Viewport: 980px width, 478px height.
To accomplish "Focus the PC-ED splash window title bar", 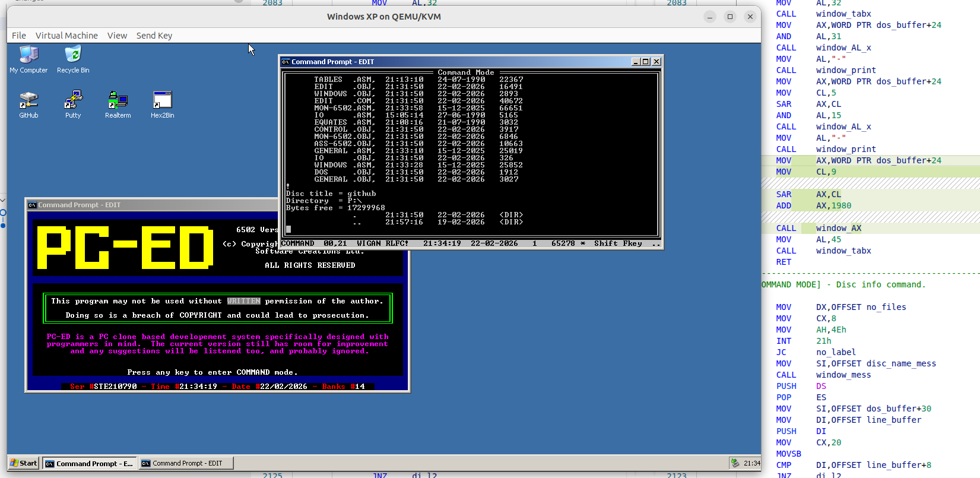I will click(x=148, y=205).
